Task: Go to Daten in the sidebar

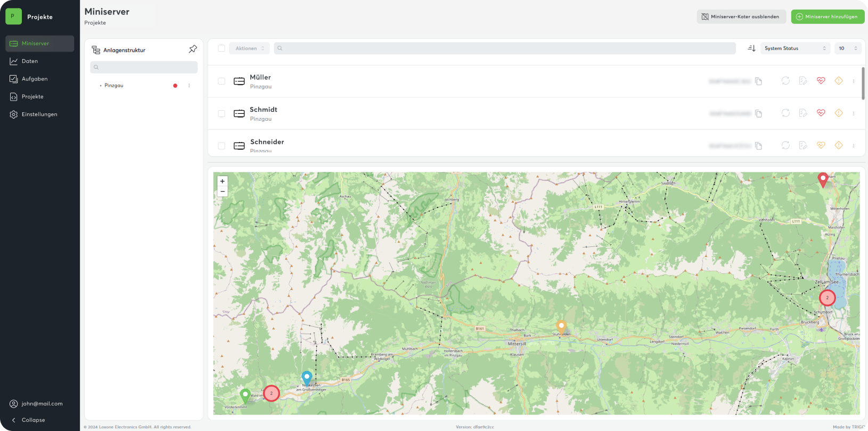Action: tap(30, 61)
